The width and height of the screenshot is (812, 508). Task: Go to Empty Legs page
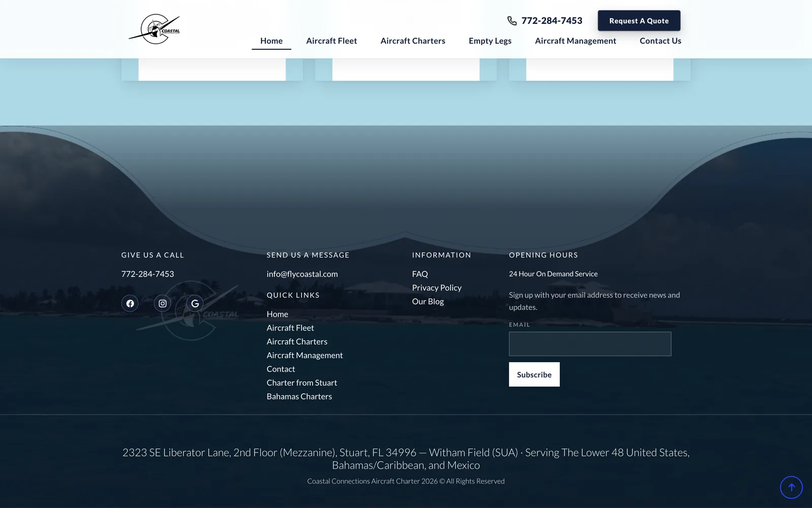click(490, 41)
